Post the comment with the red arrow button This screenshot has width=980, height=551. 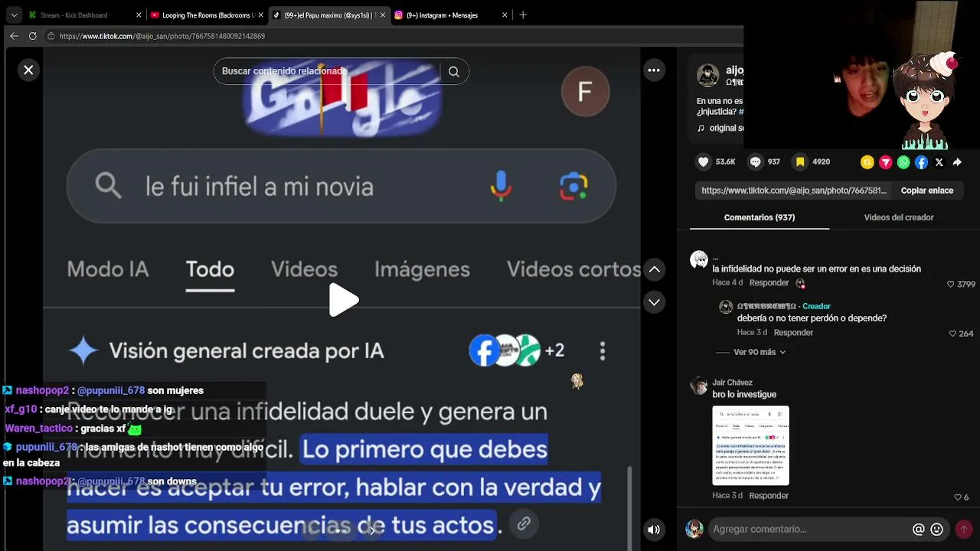[x=964, y=529]
